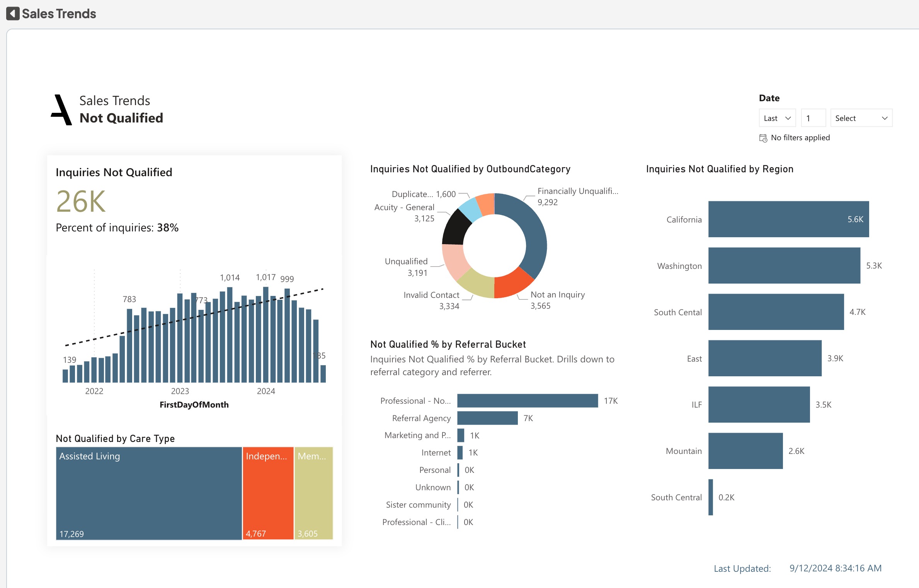This screenshot has height=588, width=919.
Task: Click the 26K Inquiries Not Qualified card
Action: pos(81,202)
